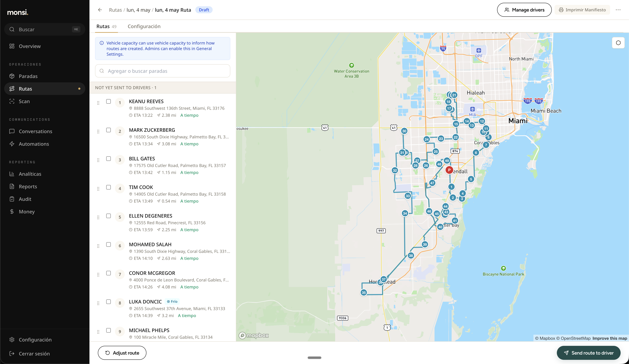The width and height of the screenshot is (629, 364).
Task: Click Send route to driver
Action: 589,353
